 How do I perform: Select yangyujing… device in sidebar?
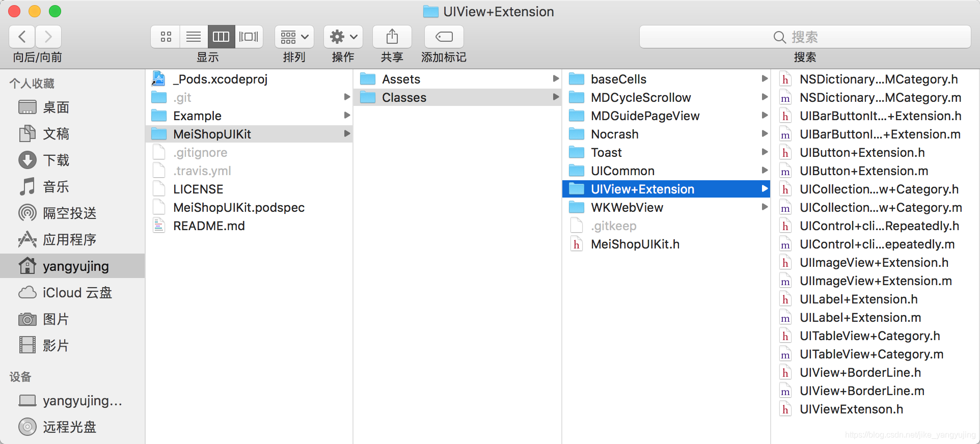(72, 401)
